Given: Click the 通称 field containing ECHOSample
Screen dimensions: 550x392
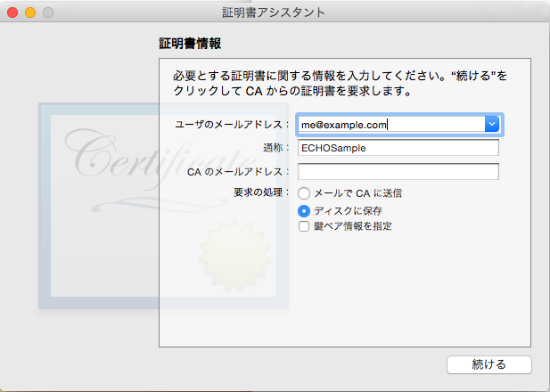Looking at the screenshot, I should click(398, 148).
